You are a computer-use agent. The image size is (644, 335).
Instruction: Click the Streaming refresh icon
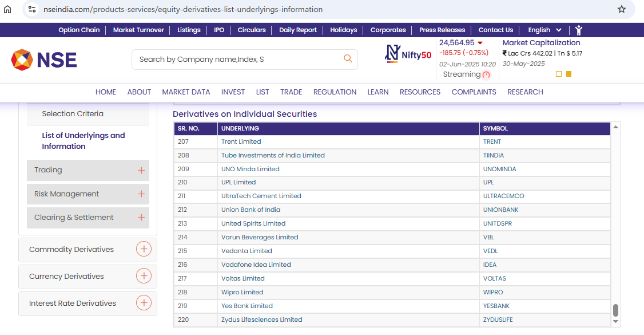coord(486,75)
